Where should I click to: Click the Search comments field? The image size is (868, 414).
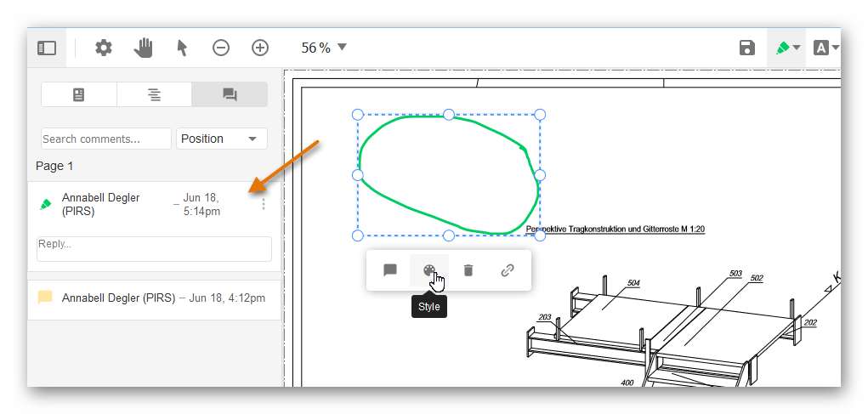(x=105, y=139)
